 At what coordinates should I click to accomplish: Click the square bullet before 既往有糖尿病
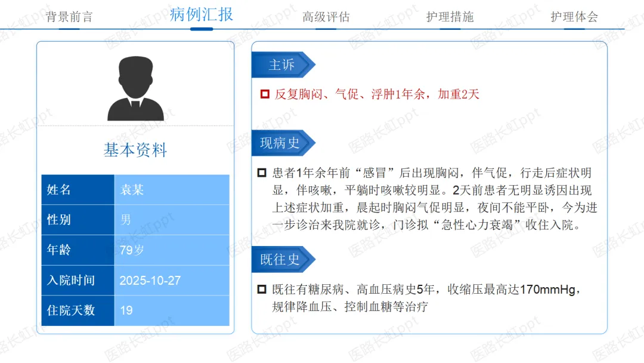point(262,290)
